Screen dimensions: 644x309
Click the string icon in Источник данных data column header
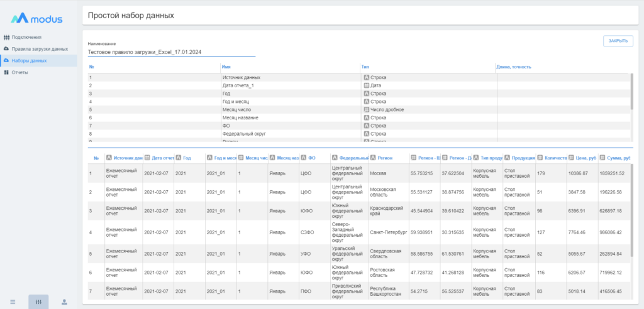pyautogui.click(x=109, y=158)
